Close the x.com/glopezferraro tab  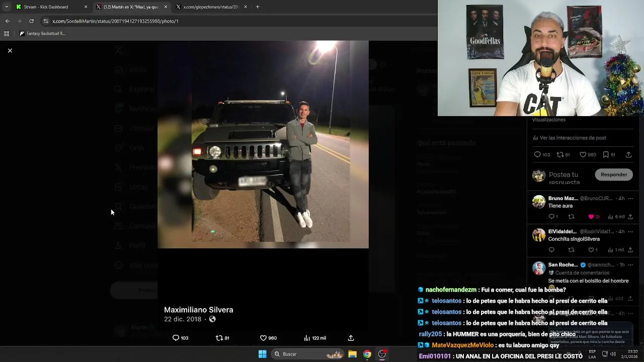point(245,7)
